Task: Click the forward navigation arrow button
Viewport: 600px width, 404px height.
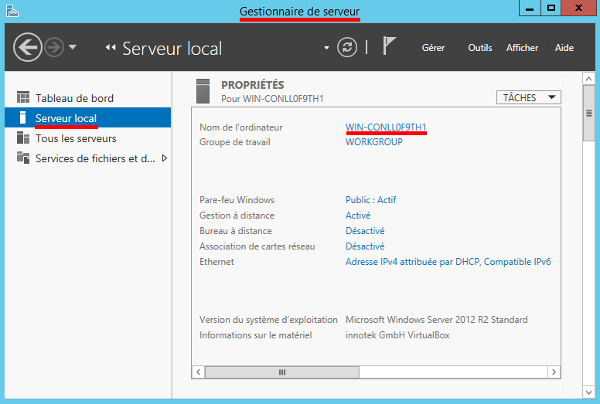Action: point(55,48)
